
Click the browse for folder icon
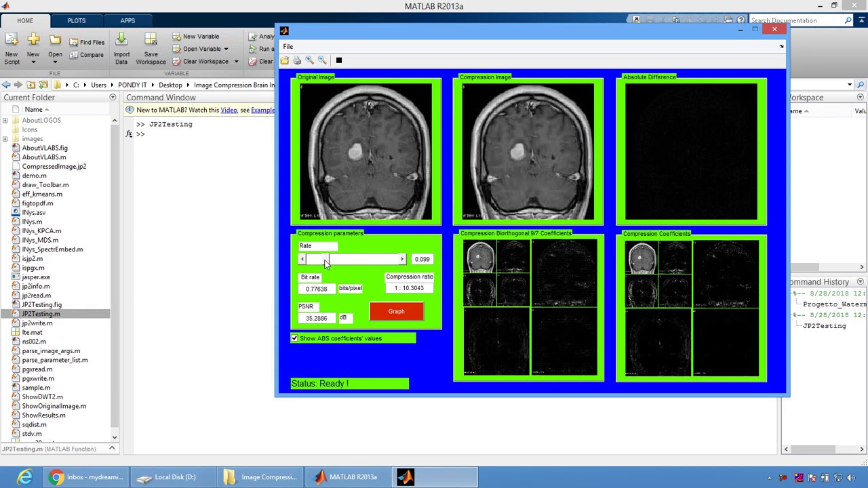point(43,85)
